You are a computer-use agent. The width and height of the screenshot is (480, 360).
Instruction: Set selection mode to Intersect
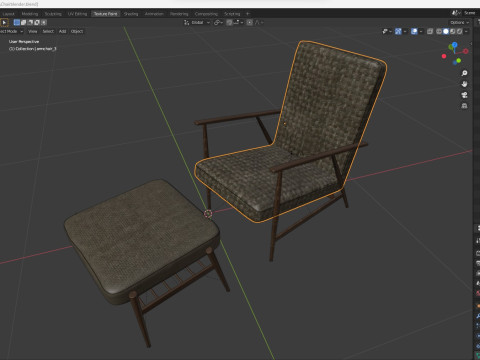click(x=43, y=22)
